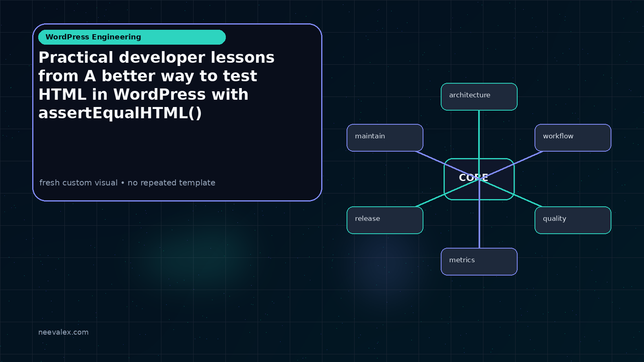The height and width of the screenshot is (362, 644).
Task: Click the WordPress Engineering badge
Action: tap(132, 37)
